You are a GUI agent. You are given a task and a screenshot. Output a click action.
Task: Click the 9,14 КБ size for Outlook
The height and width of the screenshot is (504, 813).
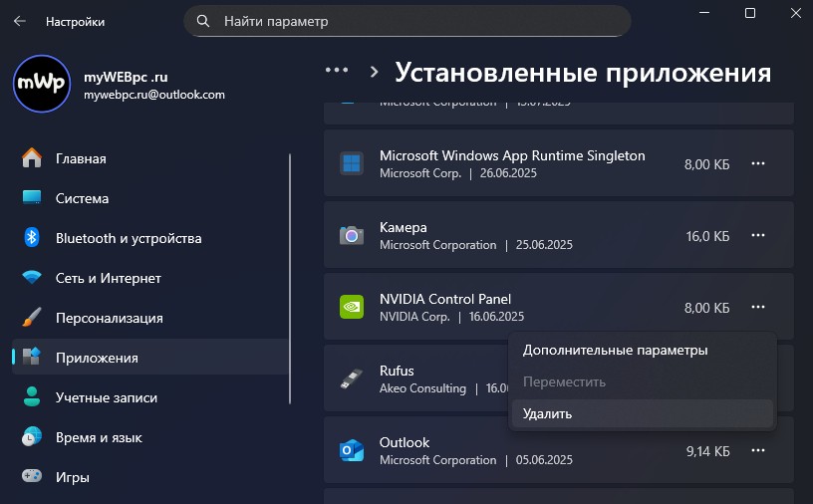coord(707,451)
